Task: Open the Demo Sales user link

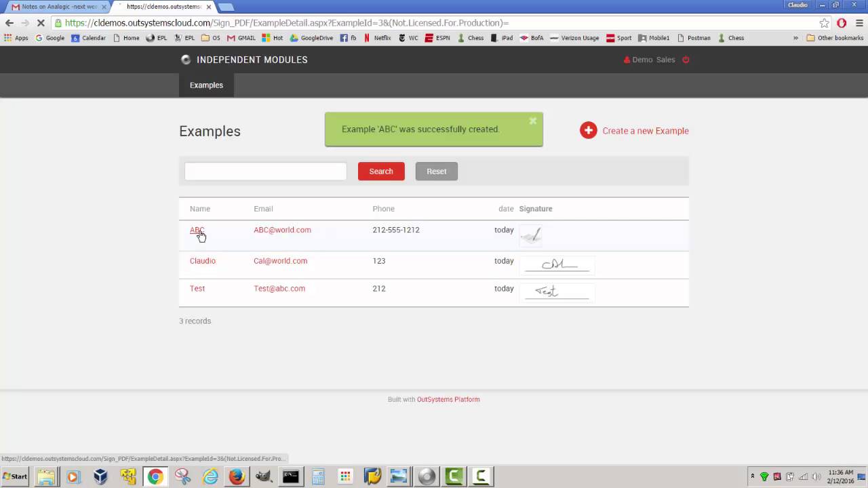Action: (x=653, y=60)
